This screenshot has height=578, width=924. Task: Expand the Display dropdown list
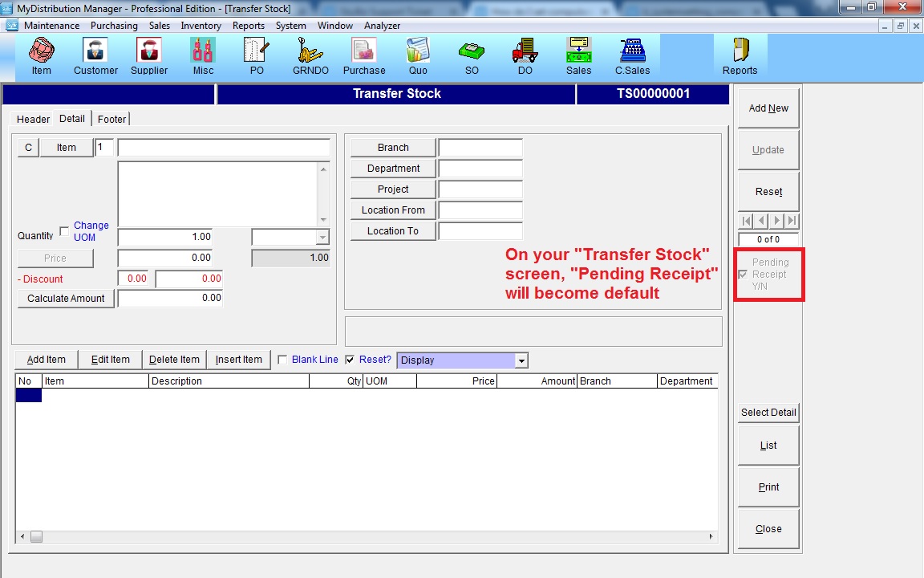(521, 360)
